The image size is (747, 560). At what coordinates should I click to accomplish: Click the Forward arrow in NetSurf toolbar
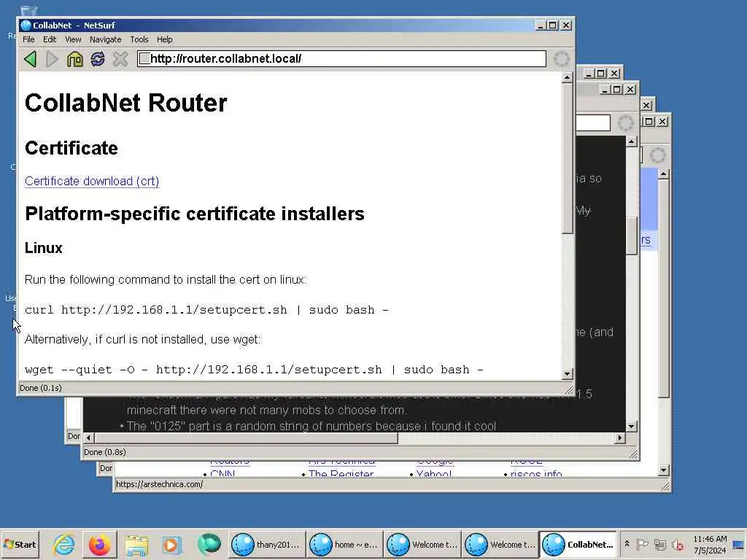tap(53, 59)
